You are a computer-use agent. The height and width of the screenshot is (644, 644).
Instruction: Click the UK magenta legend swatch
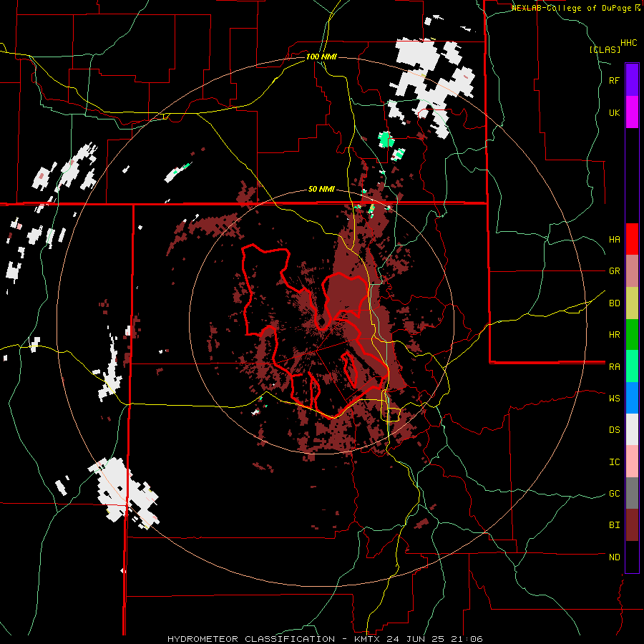coord(632,112)
